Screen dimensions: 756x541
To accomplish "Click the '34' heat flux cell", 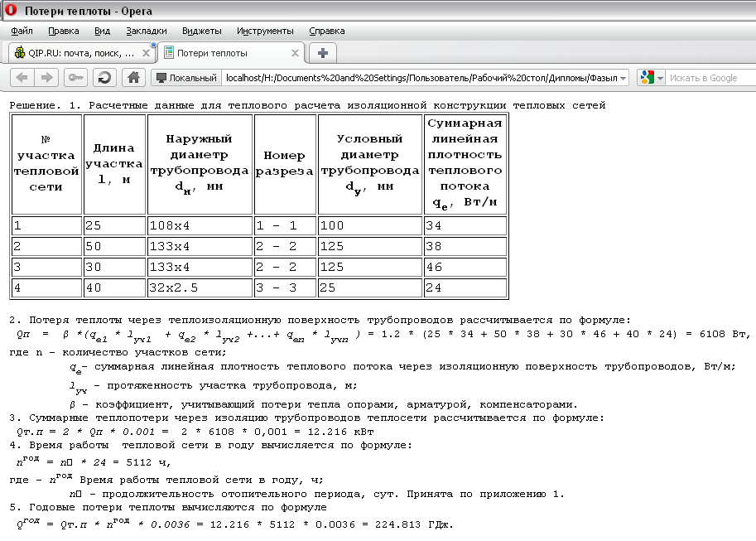I will 465,225.
